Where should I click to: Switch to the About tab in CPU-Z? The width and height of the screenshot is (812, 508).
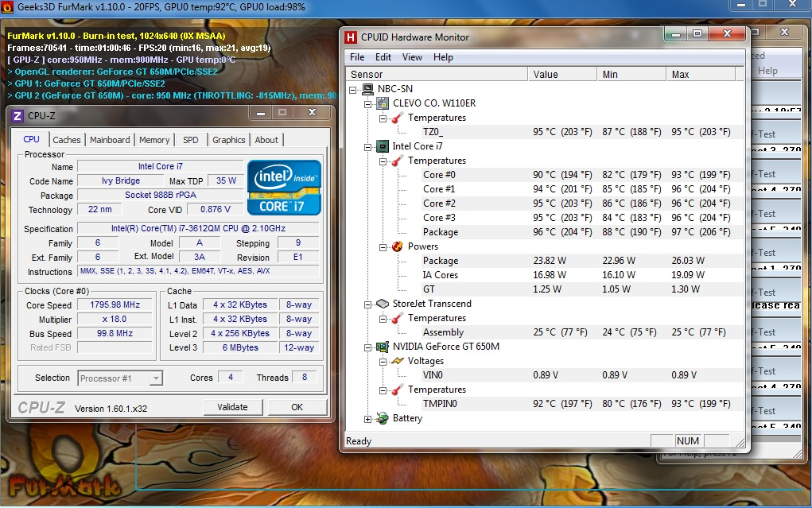click(x=266, y=140)
